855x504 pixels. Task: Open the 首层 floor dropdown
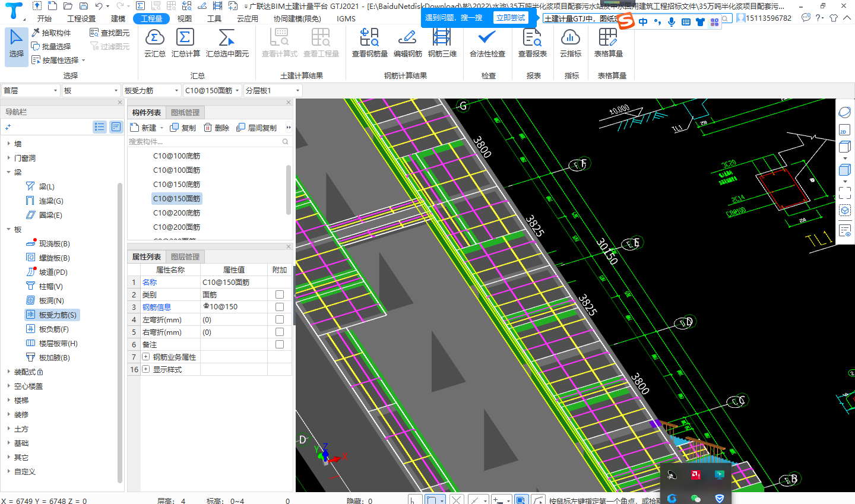[30, 90]
